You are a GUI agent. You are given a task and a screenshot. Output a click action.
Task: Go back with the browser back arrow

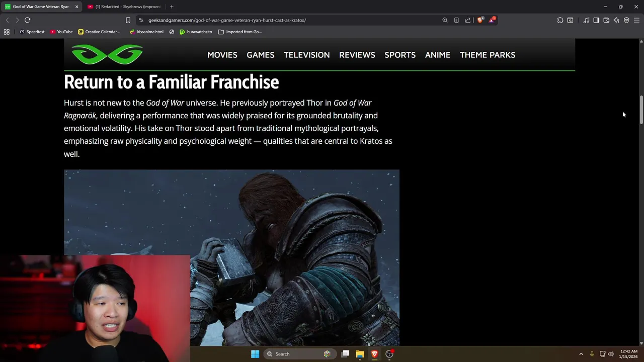tap(7, 20)
